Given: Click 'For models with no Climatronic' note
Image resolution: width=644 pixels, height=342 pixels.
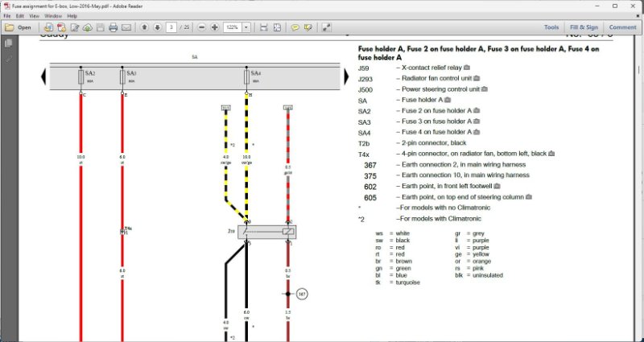Looking at the screenshot, I should (x=444, y=208).
